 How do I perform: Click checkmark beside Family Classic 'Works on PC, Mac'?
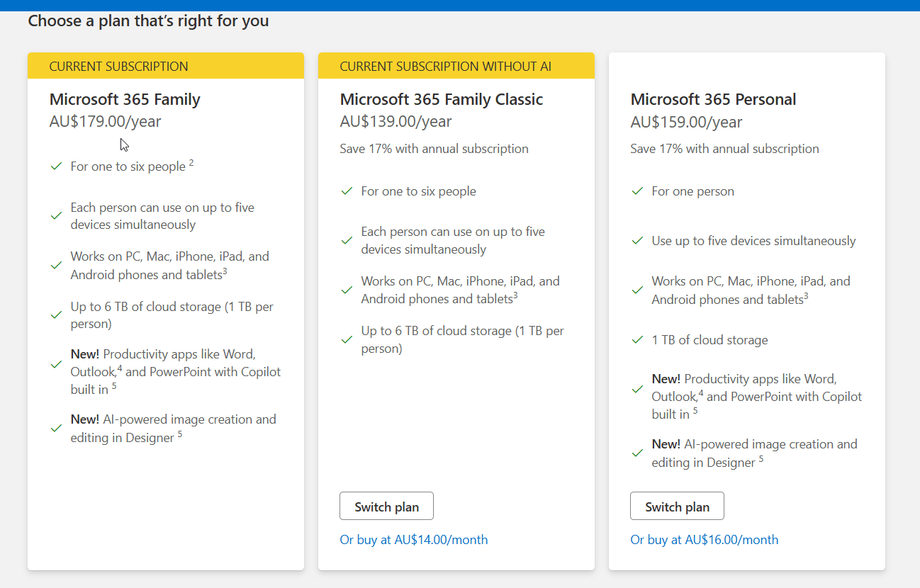point(347,290)
